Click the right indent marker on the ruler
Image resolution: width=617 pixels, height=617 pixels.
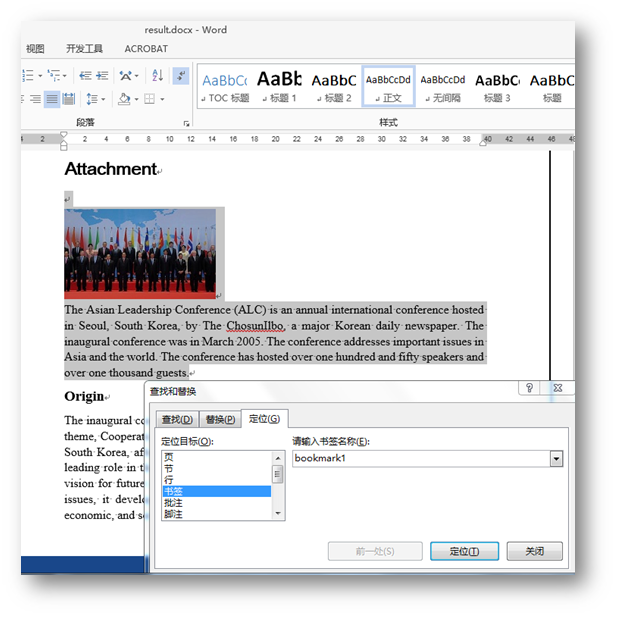[x=483, y=142]
